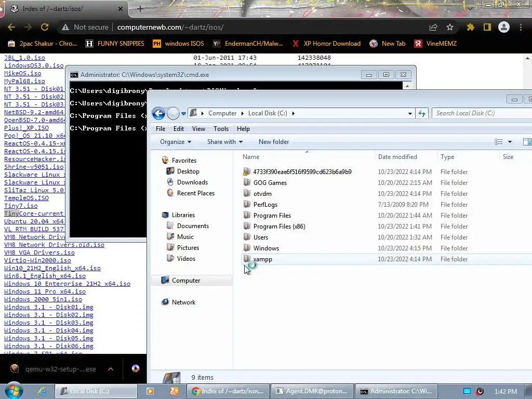This screenshot has height=399, width=532.
Task: Open the Help menu in Explorer
Action: pos(243,129)
